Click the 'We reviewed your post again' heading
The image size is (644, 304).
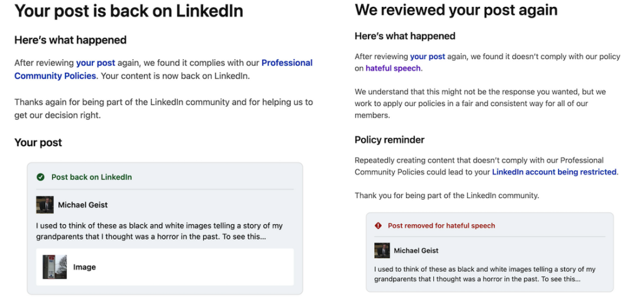tap(457, 10)
